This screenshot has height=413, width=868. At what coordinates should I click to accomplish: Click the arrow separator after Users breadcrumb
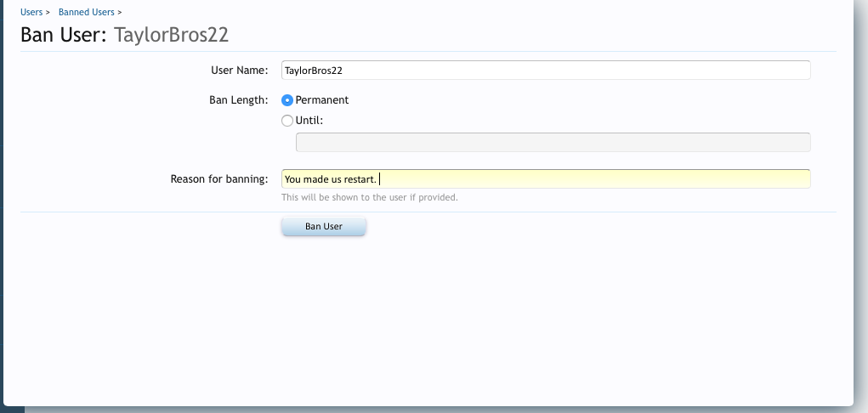(48, 12)
